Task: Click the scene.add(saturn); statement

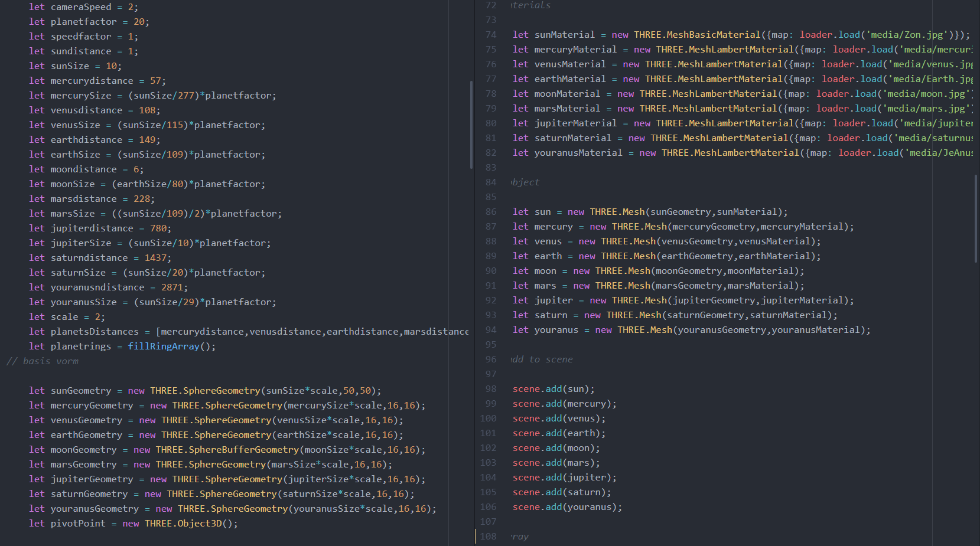Action: (x=562, y=492)
